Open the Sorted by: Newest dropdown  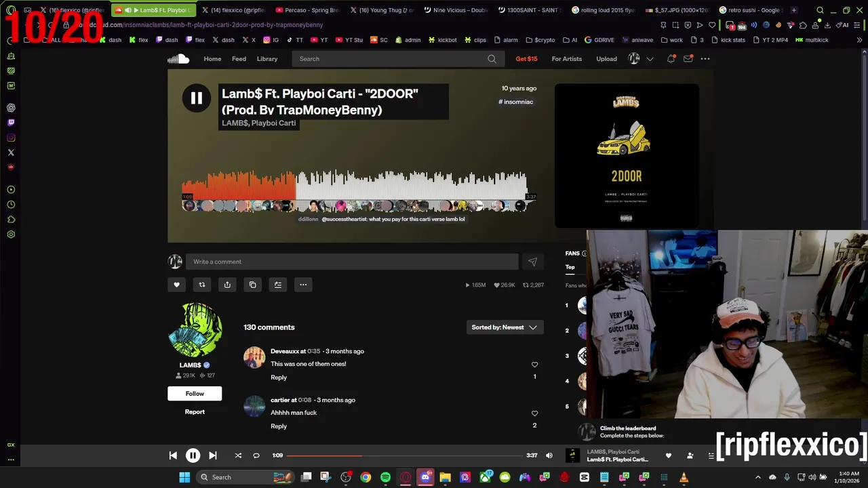pos(505,327)
